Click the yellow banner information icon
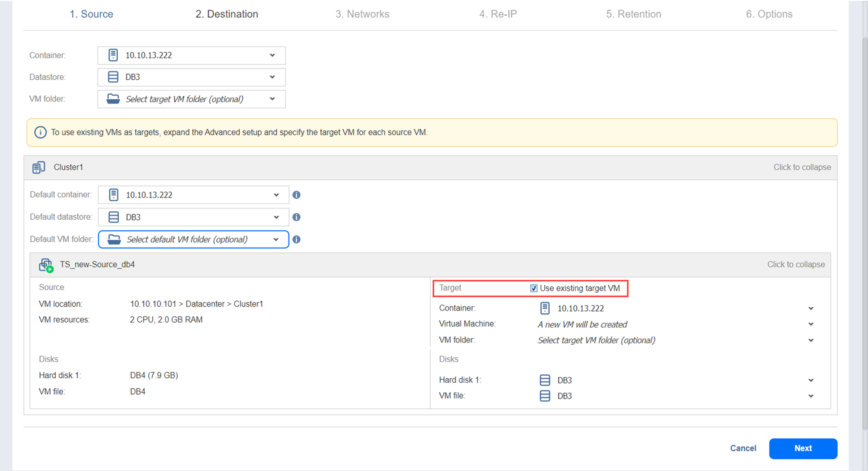This screenshot has width=868, height=471. (40, 132)
